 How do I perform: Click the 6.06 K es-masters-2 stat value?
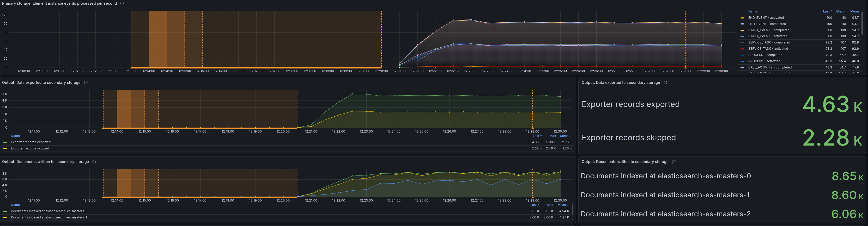point(847,214)
